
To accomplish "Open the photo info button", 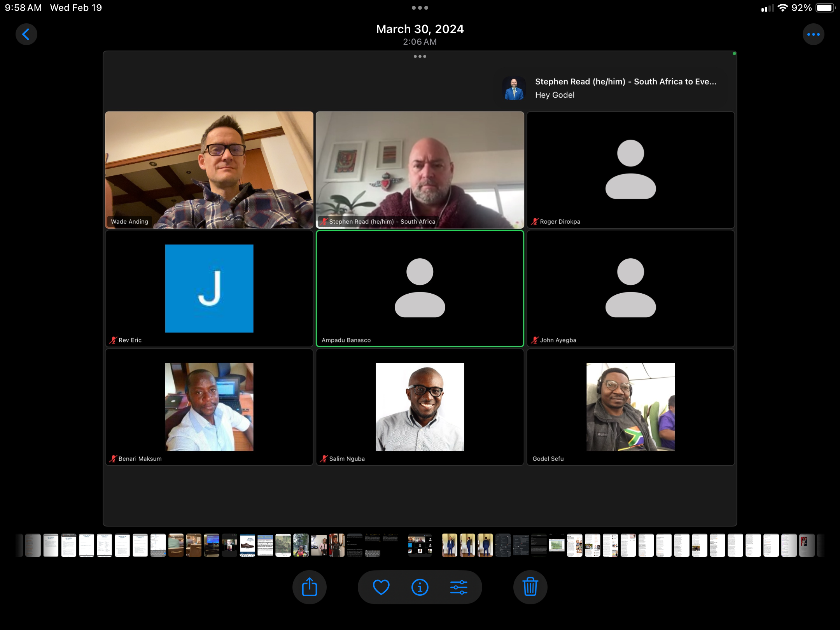I will click(420, 587).
